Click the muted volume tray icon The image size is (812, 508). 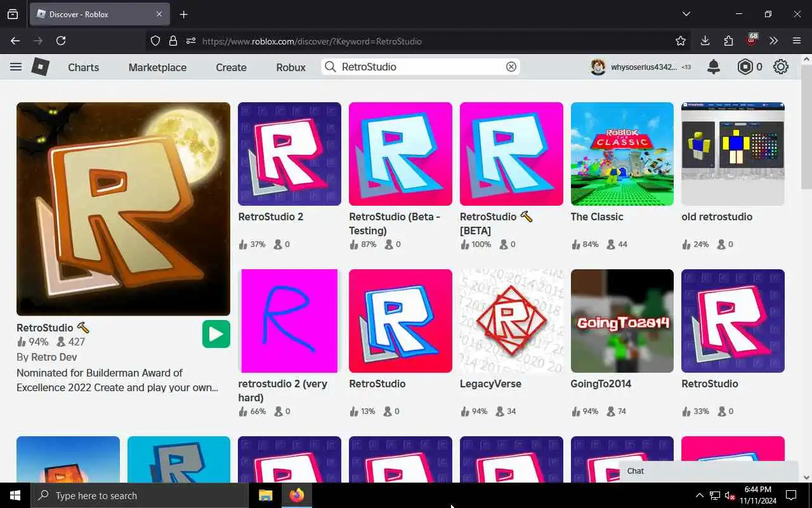click(730, 495)
